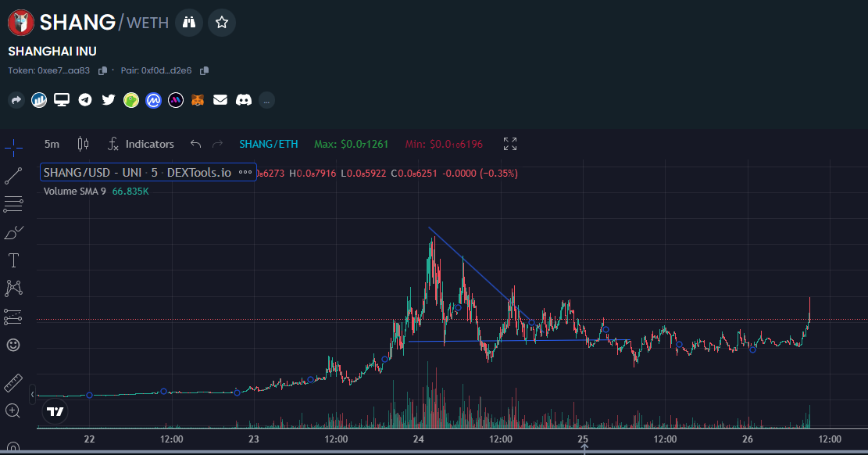Screen dimensions: 868x455
Task: Click the Token: 0xee7...aa83 text
Action: tap(48, 70)
